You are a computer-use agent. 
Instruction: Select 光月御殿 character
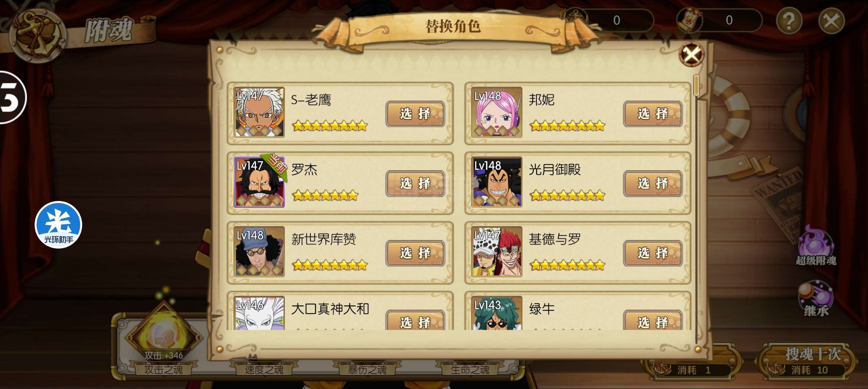point(653,184)
